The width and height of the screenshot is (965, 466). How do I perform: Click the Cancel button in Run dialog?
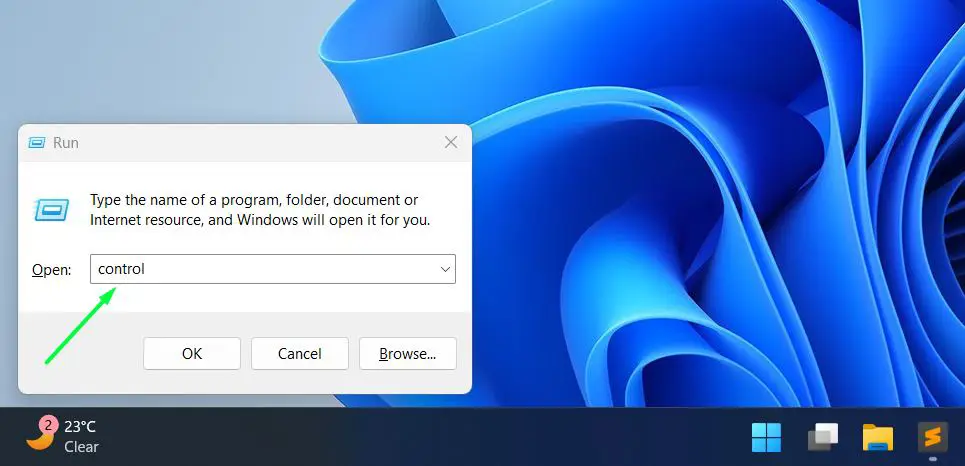(x=300, y=353)
